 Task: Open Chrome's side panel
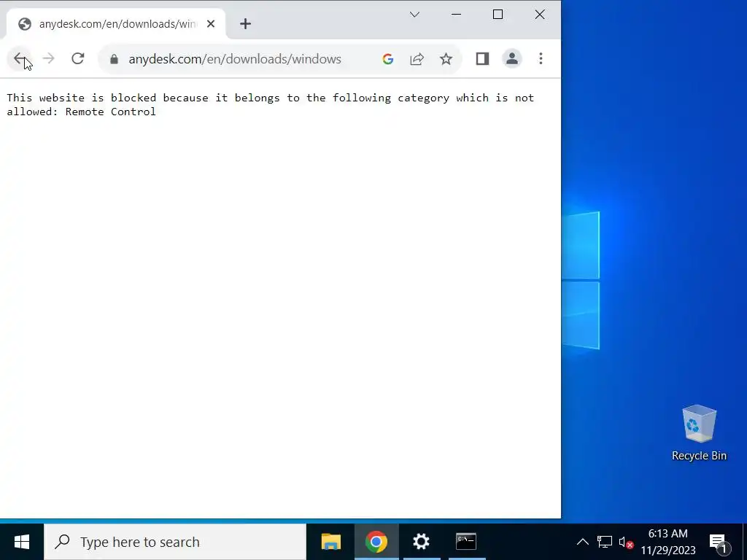tap(482, 59)
